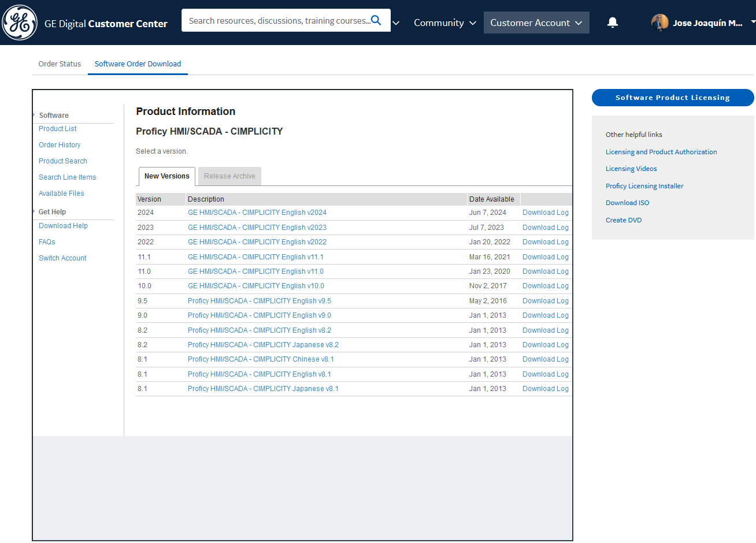Click Download Log for version 9.0
This screenshot has width=756, height=543.
(x=546, y=315)
